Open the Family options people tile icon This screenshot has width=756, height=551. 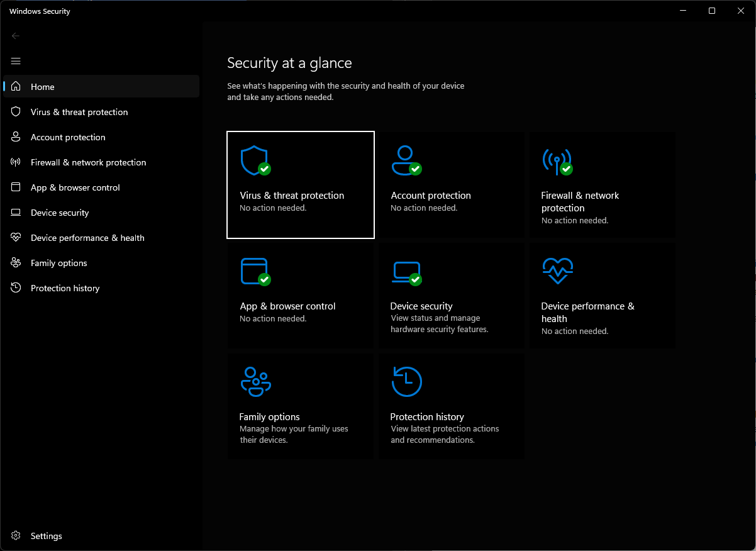(x=255, y=382)
